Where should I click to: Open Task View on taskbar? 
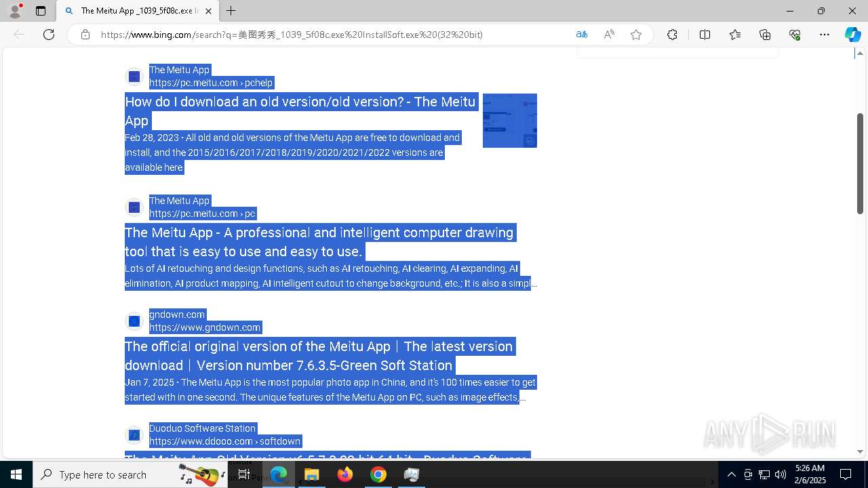[244, 474]
